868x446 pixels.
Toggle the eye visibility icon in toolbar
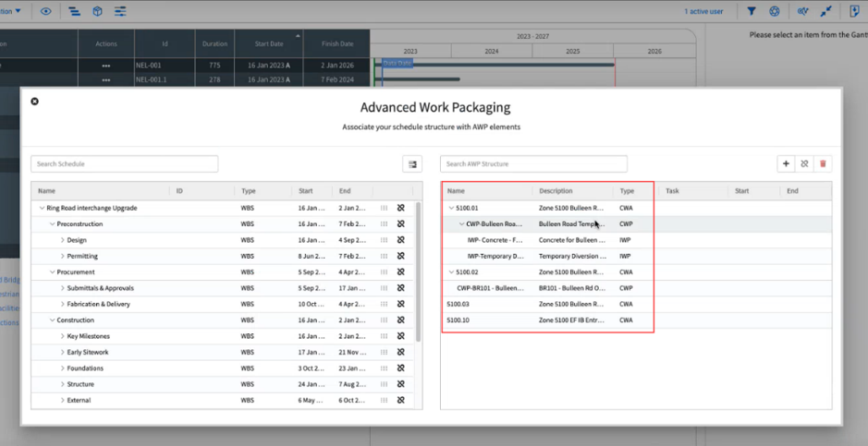pyautogui.click(x=46, y=11)
